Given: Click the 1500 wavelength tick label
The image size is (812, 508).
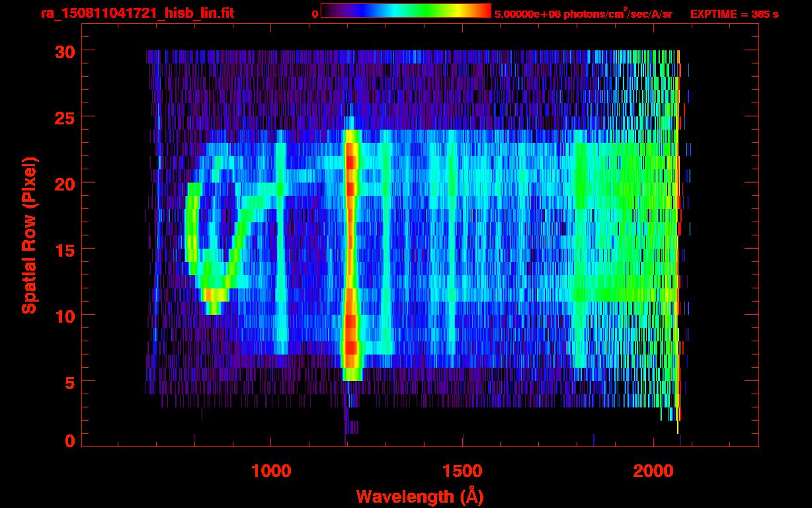Looking at the screenshot, I should click(462, 471).
